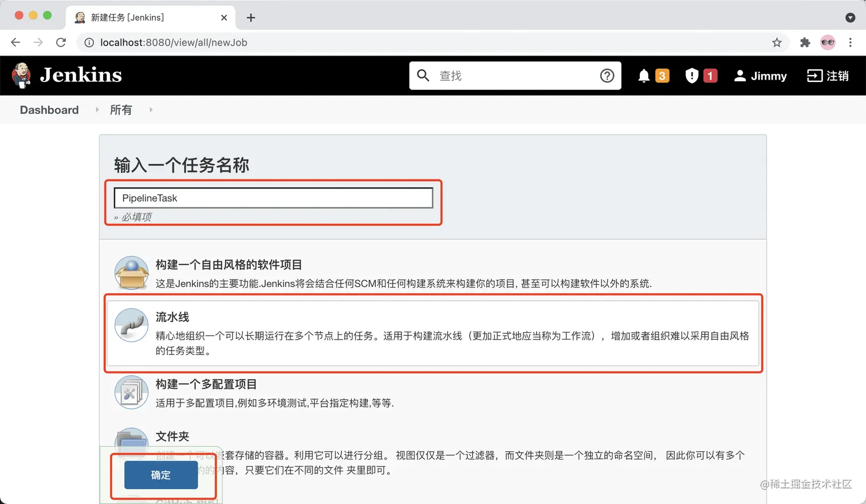Focus the 查找 search field
The width and height of the screenshot is (866, 504).
point(515,76)
